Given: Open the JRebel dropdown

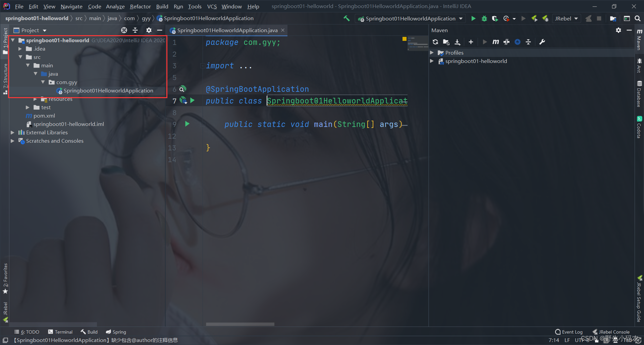Looking at the screenshot, I should tap(566, 18).
